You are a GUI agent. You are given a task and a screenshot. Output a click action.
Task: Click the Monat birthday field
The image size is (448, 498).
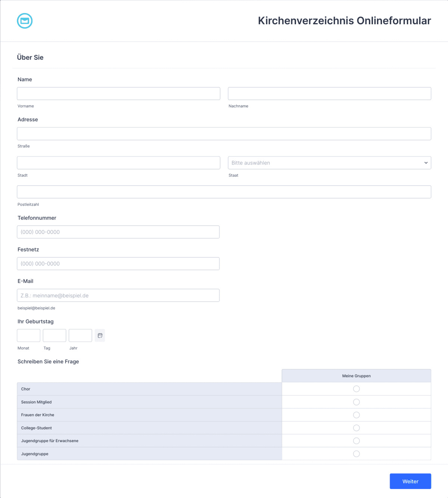coord(28,335)
